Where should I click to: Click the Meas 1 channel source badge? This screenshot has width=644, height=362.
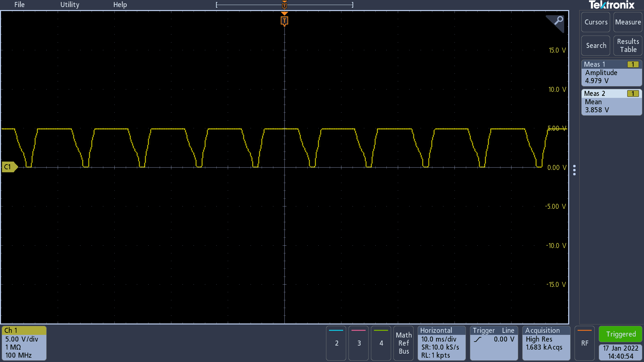coord(633,64)
